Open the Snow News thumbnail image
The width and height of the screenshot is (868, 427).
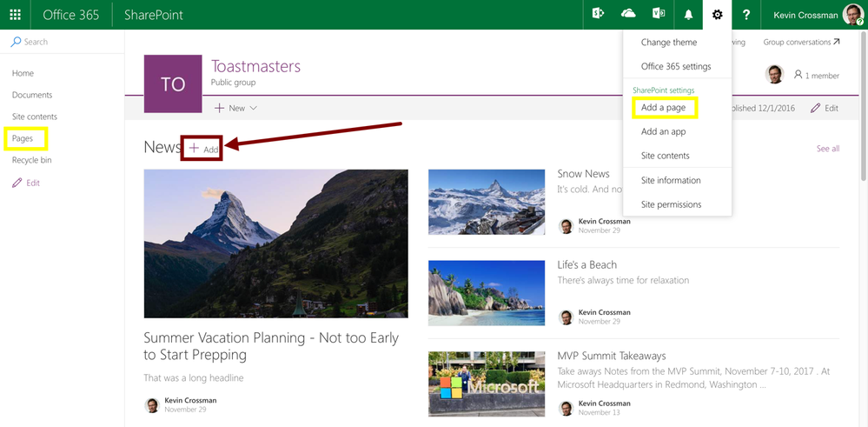(x=487, y=202)
